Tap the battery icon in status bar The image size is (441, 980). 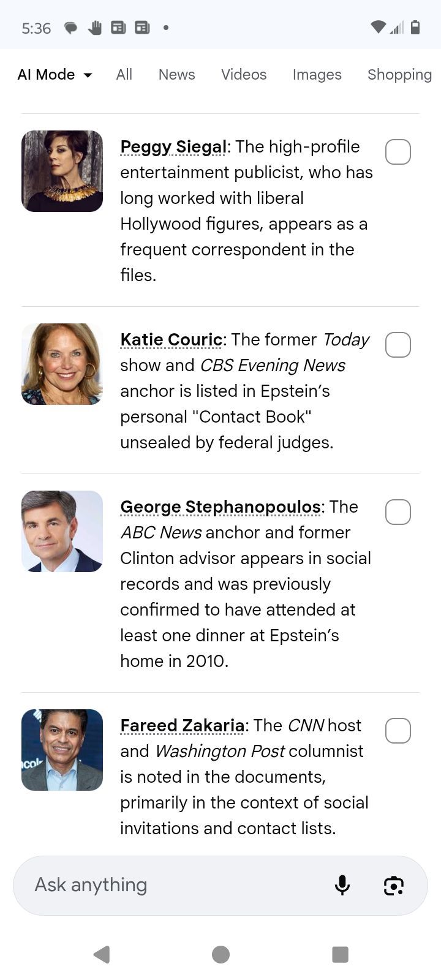click(x=415, y=28)
